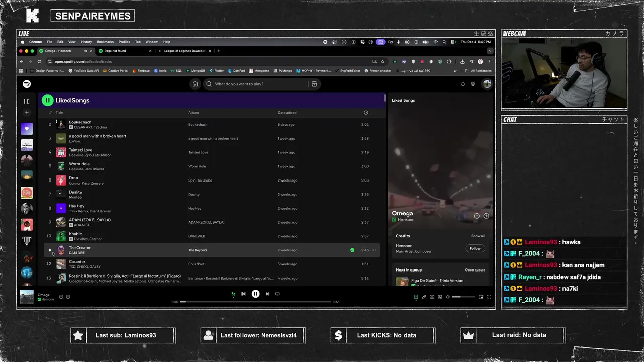Adjust the volume slider

point(463,297)
